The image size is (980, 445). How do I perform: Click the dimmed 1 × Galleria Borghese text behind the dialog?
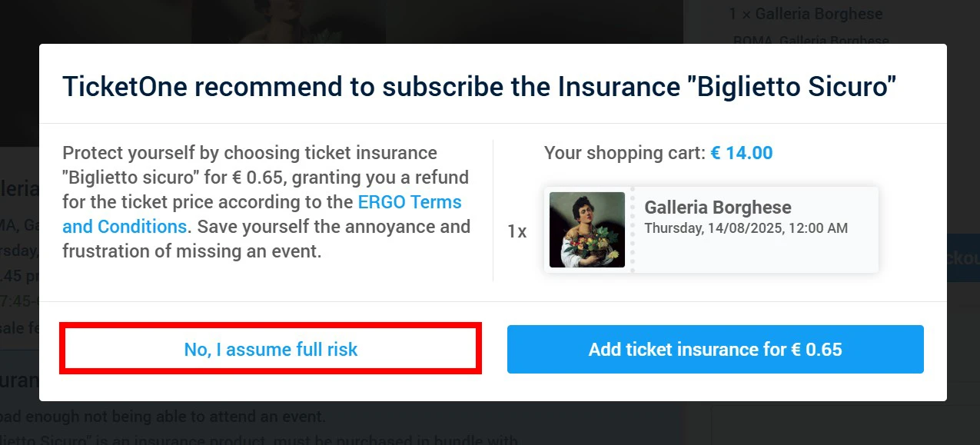tap(806, 14)
